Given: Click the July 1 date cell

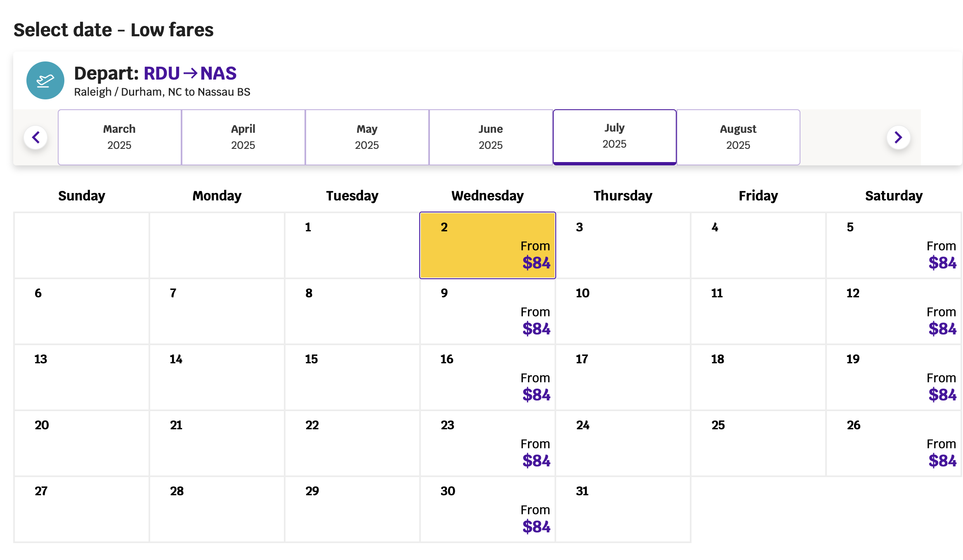Looking at the screenshot, I should 352,245.
